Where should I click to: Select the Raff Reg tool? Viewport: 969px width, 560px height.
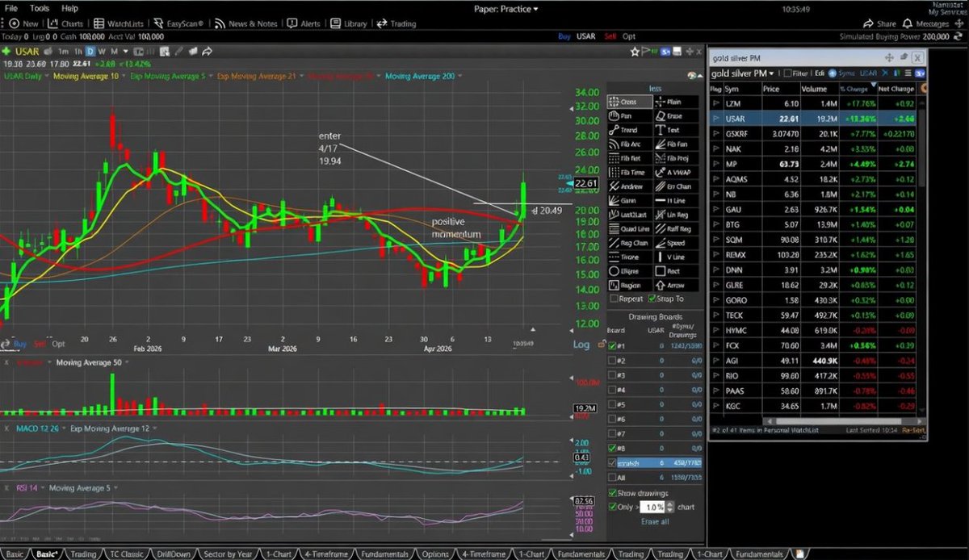click(x=677, y=229)
